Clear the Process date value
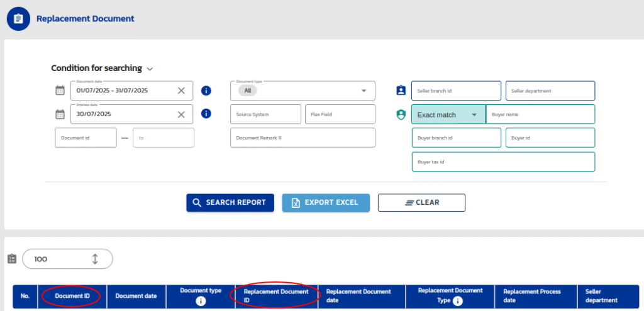The image size is (644, 311). pos(181,114)
